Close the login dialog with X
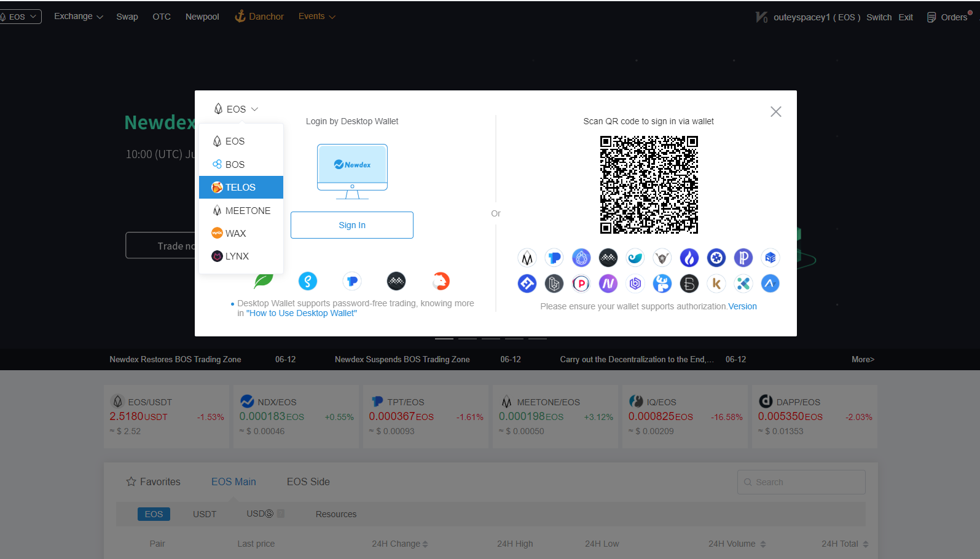Viewport: 980px width, 559px height. (x=776, y=111)
